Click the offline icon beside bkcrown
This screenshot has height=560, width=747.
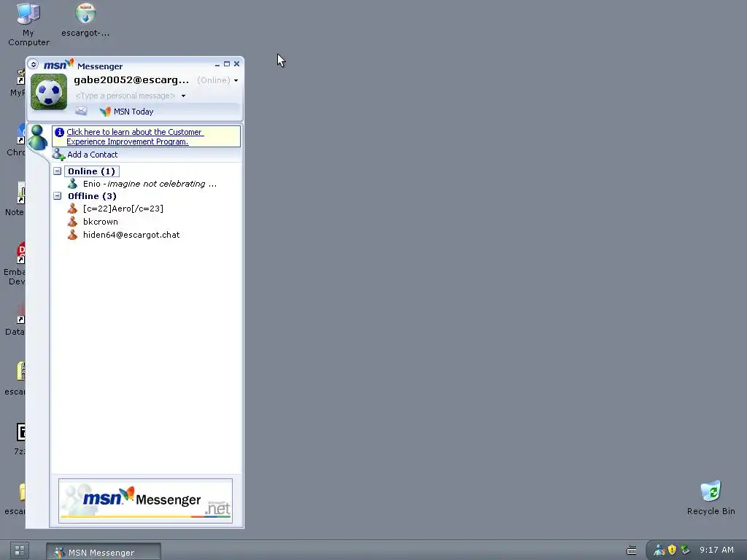(72, 222)
